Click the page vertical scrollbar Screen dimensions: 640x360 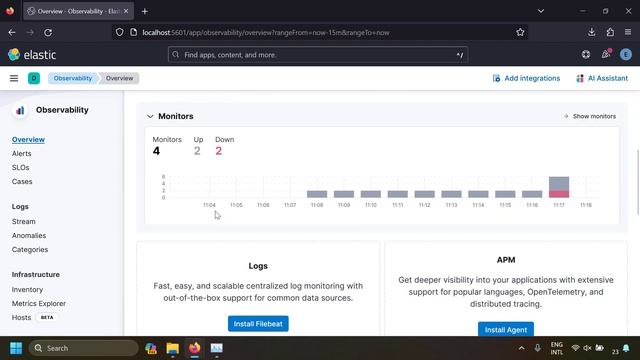[638, 182]
